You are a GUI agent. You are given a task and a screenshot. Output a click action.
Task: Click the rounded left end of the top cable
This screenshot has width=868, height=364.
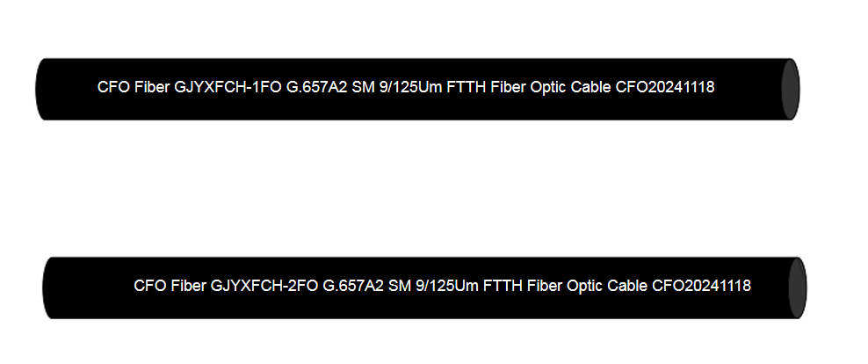(x=42, y=89)
